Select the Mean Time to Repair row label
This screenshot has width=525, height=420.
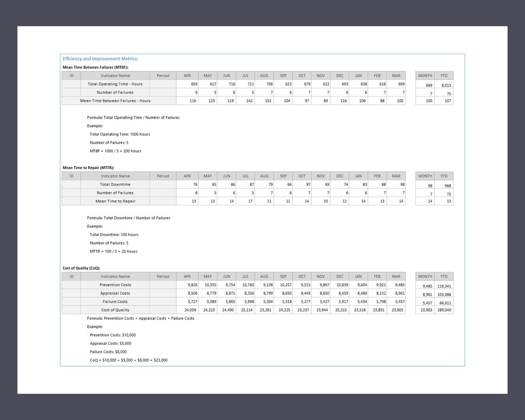[x=116, y=201]
